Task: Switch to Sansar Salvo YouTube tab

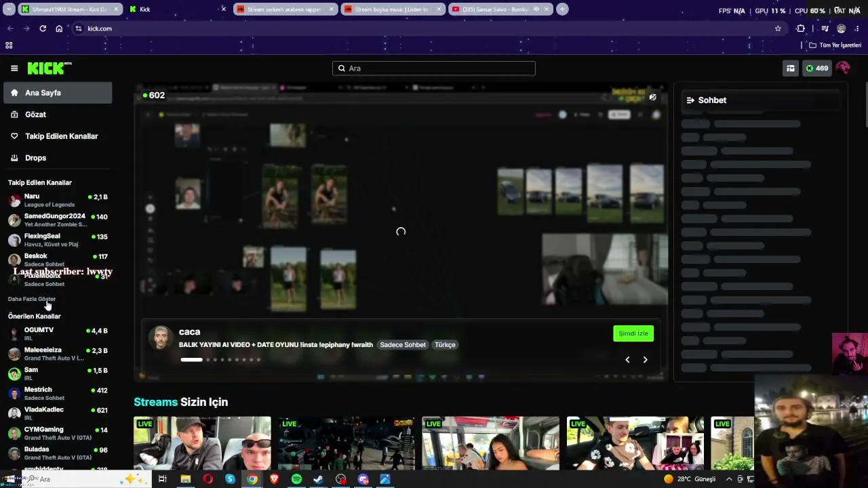Action: click(x=500, y=9)
